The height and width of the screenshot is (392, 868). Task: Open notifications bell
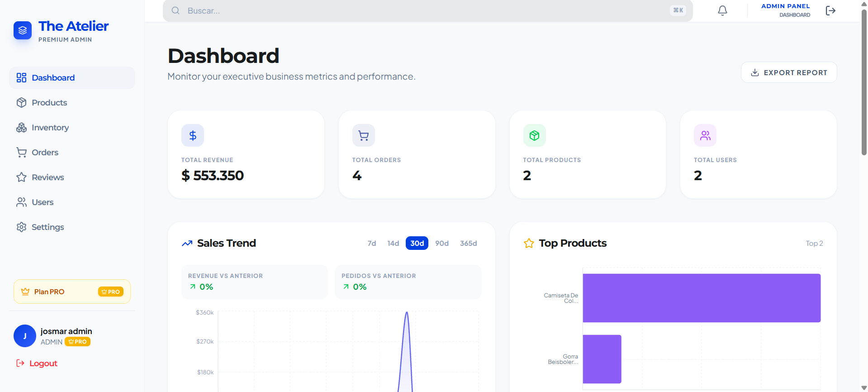(x=722, y=10)
